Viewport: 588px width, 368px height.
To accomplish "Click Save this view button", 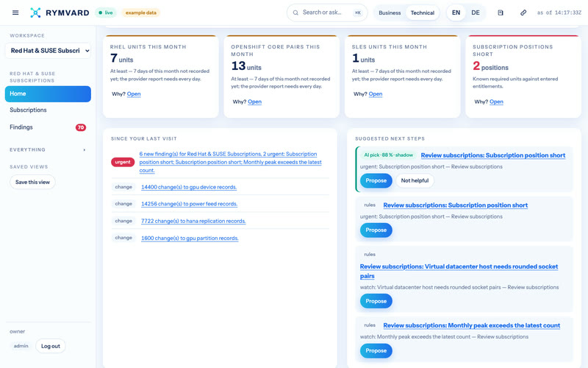I will [x=32, y=182].
